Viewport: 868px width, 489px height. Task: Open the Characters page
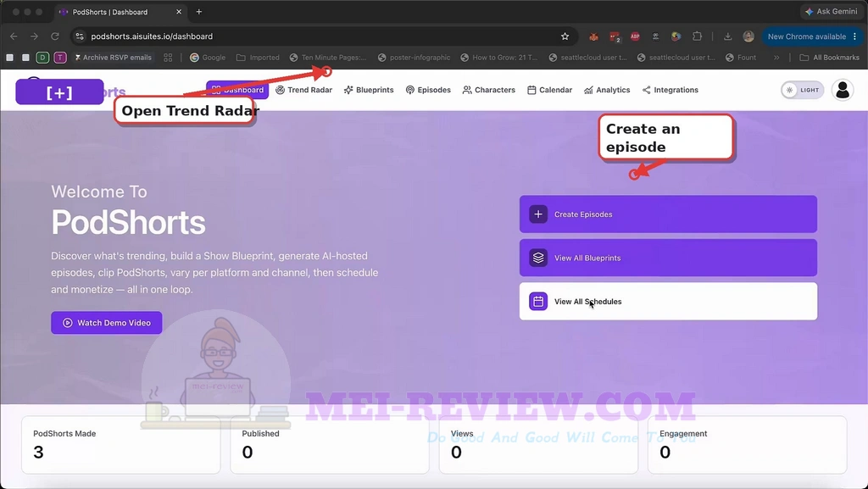click(489, 90)
